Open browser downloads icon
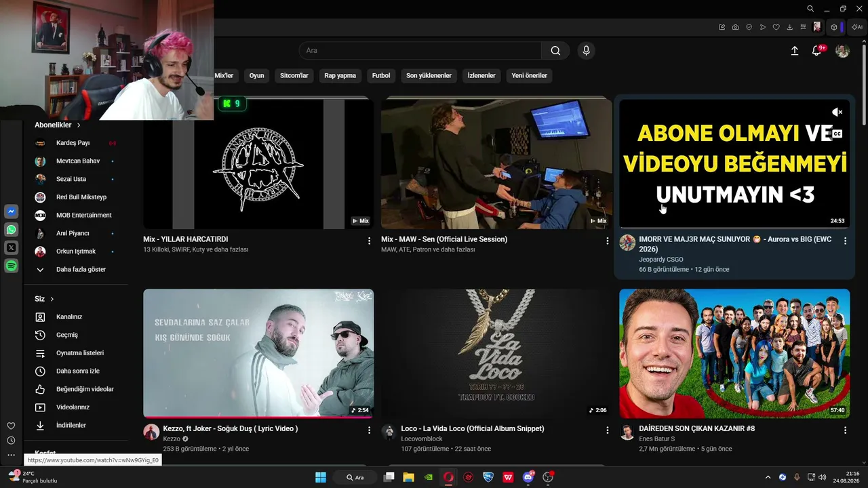The image size is (868, 488). (x=790, y=27)
